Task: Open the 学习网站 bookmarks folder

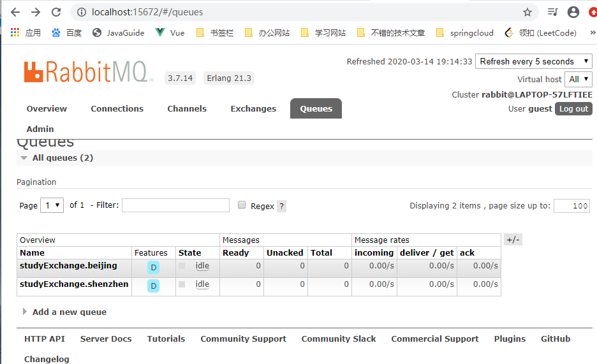Action: pyautogui.click(x=323, y=33)
